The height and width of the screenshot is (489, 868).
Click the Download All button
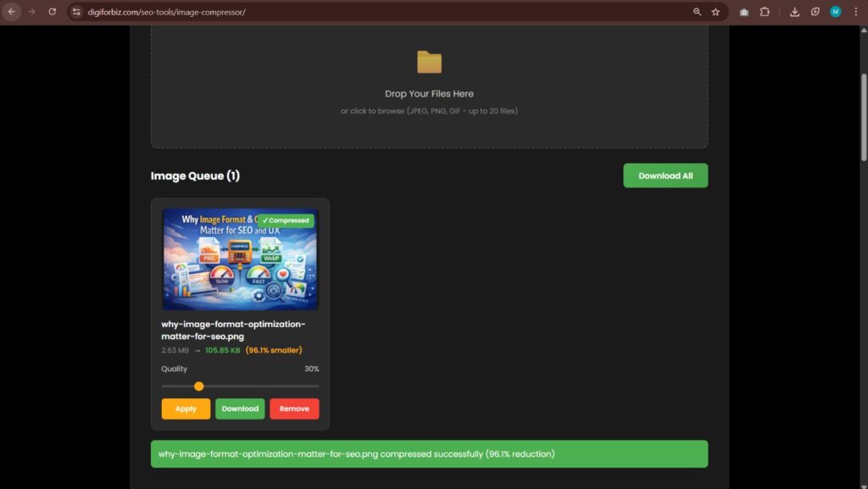[665, 175]
